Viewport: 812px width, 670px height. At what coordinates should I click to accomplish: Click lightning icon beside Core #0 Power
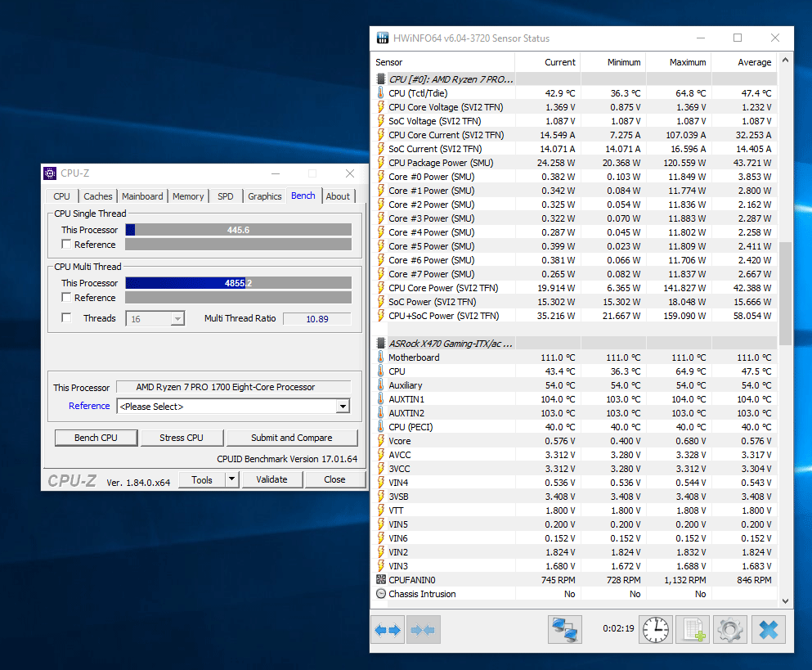(380, 176)
